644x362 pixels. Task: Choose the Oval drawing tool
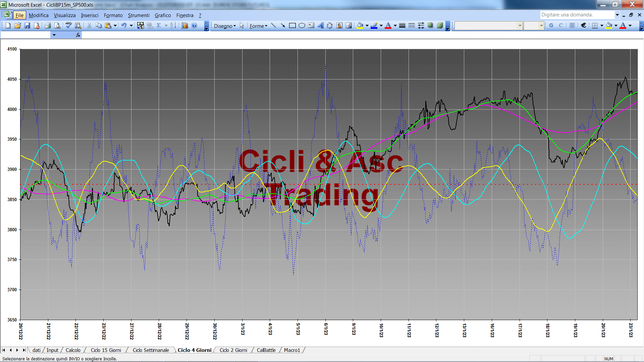pos(302,25)
